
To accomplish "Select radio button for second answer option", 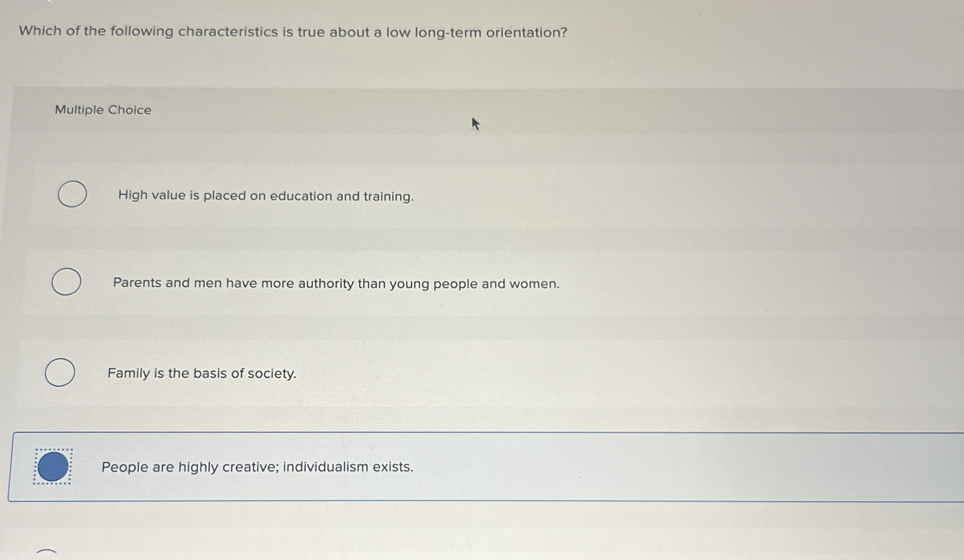I will [x=66, y=282].
